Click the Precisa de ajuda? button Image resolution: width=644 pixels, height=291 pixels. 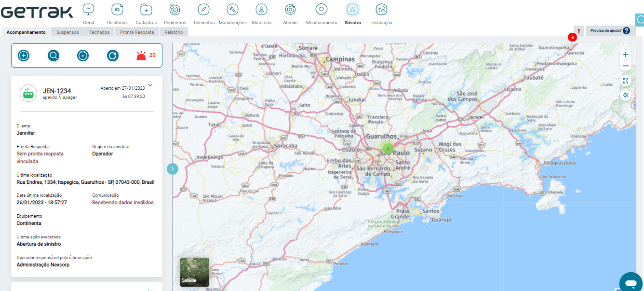point(610,31)
